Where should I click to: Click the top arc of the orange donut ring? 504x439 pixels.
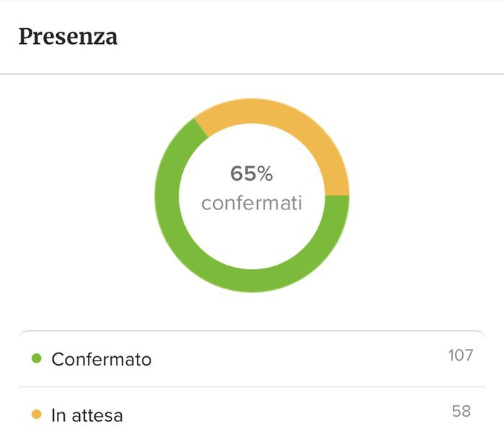[266, 111]
